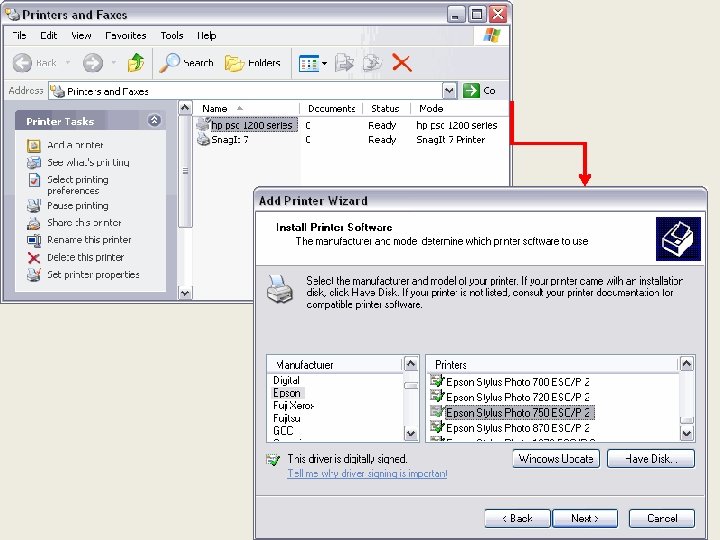Click the Go button beside address bar

(479, 90)
